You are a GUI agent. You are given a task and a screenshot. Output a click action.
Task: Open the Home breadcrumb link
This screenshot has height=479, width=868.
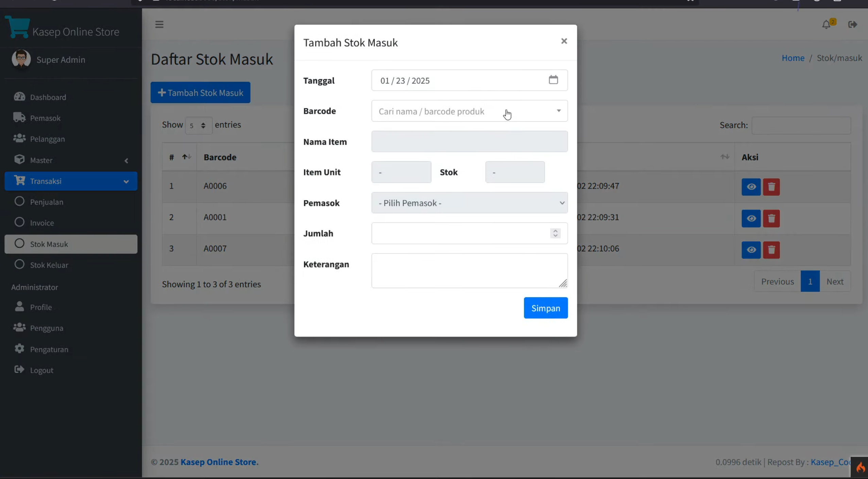click(x=793, y=58)
